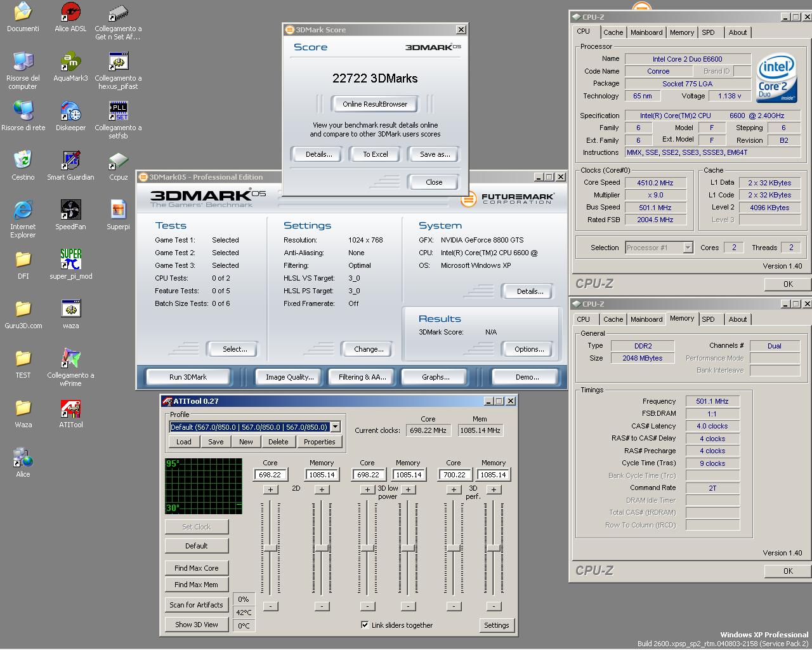Launch Smart Guardian icon
Viewport: 812px width, 650px height.
pos(70,166)
